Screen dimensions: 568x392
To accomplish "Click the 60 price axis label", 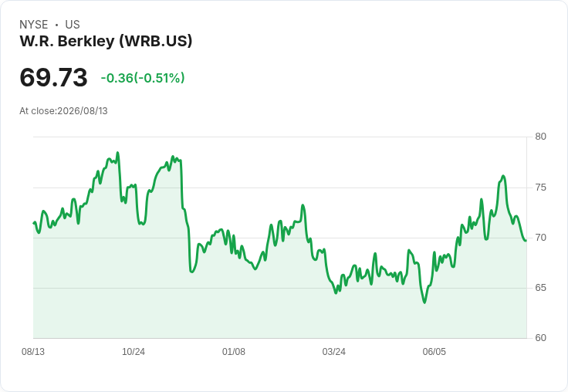I will coord(540,338).
